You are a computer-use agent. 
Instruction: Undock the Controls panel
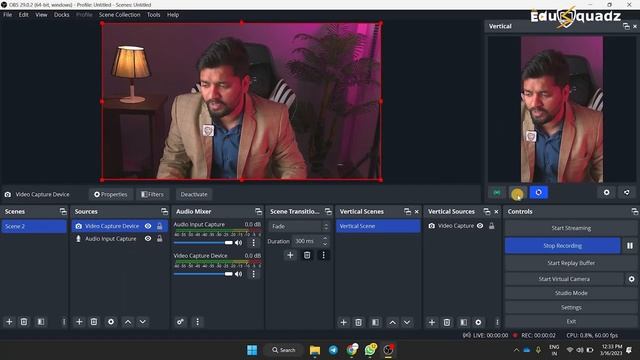pos(634,211)
